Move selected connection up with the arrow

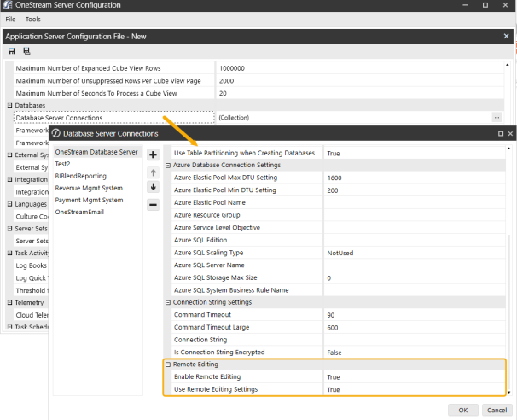click(x=153, y=172)
